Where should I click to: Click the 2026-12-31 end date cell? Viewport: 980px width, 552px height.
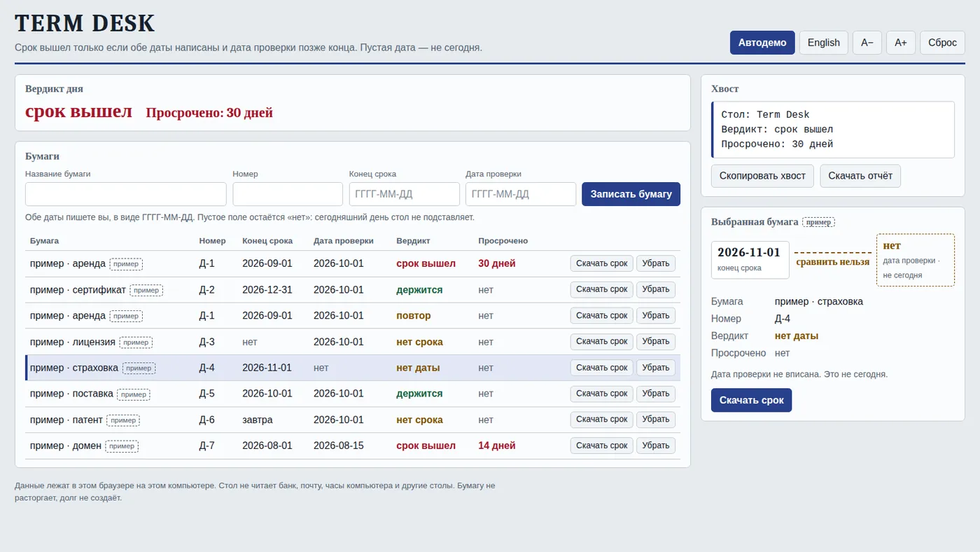267,290
